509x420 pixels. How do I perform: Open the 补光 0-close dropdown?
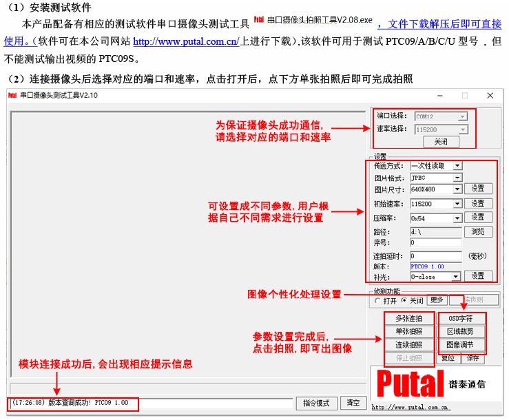(455, 277)
